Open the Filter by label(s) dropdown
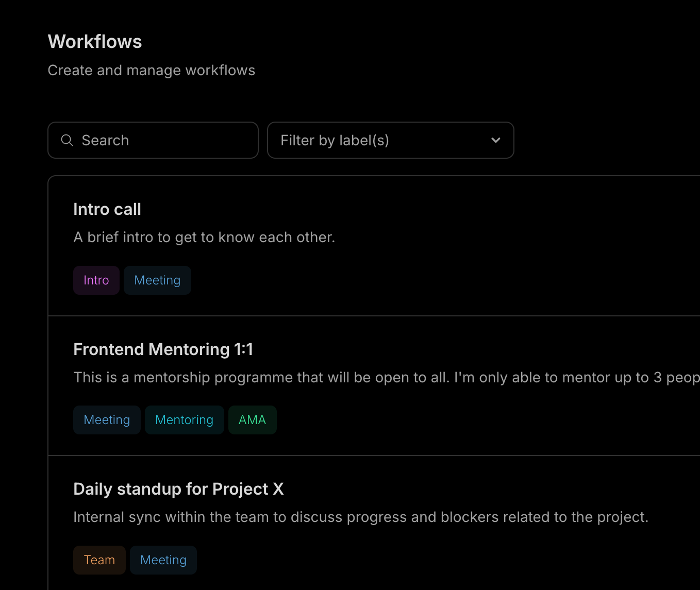This screenshot has width=700, height=590. [381, 140]
